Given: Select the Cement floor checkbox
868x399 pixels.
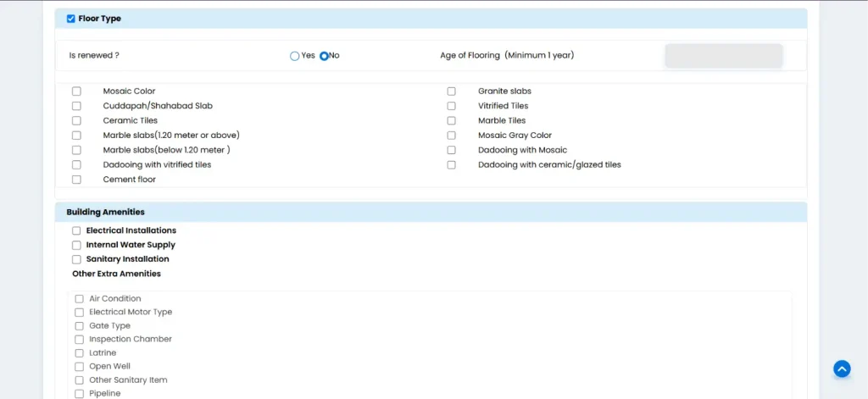Looking at the screenshot, I should (76, 180).
